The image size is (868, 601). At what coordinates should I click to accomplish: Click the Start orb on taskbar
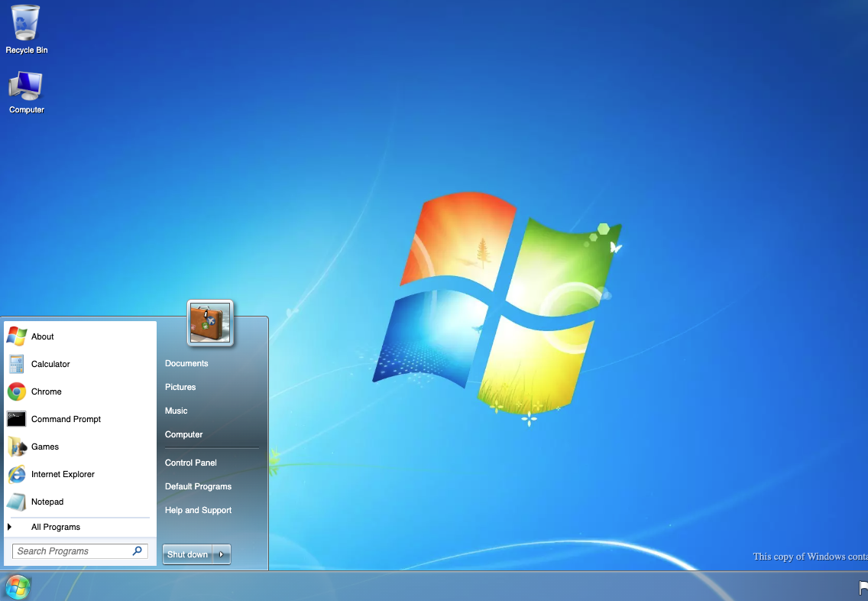coord(17,587)
